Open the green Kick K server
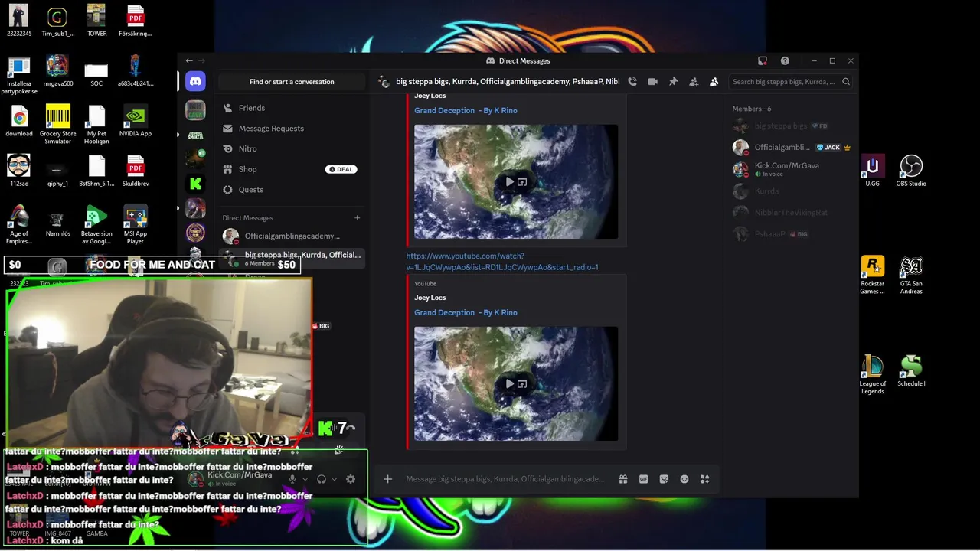This screenshot has width=980, height=551. (x=195, y=184)
